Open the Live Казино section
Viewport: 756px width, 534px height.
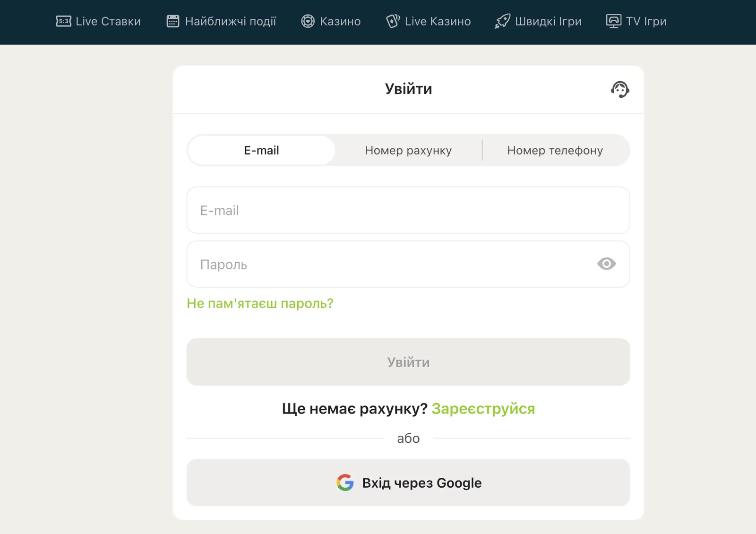[x=428, y=21]
